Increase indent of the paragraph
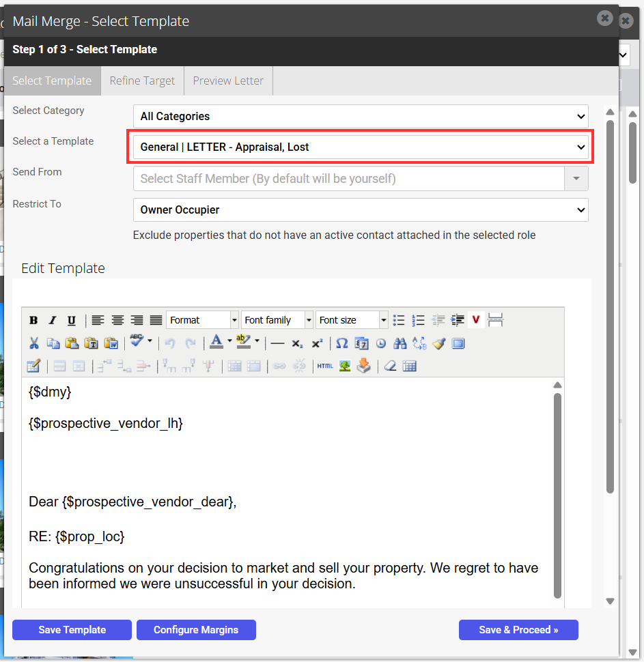This screenshot has height=662, width=644. pyautogui.click(x=458, y=321)
